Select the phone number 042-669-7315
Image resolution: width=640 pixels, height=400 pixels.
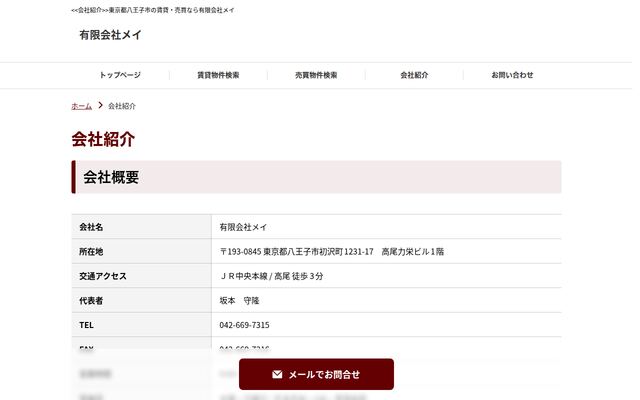coord(244,325)
